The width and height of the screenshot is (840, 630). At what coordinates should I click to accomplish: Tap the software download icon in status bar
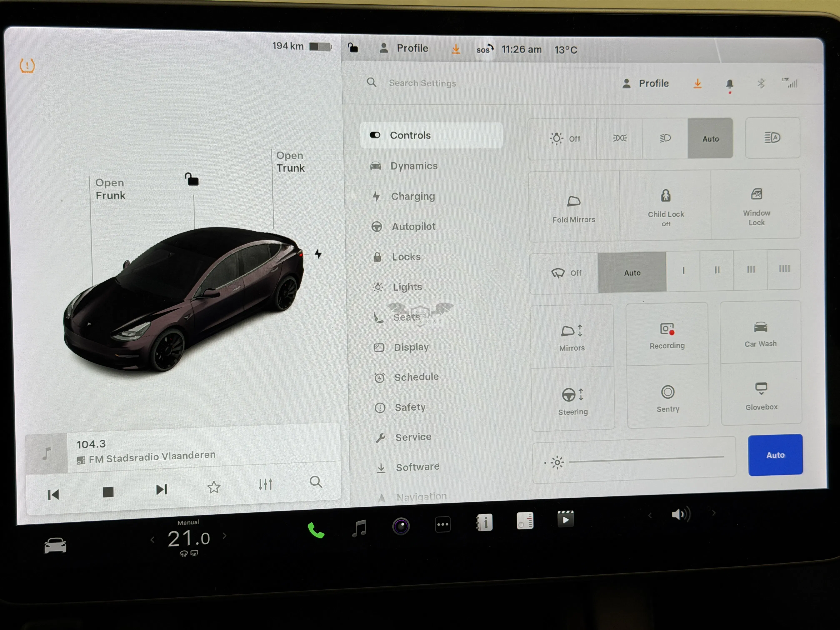tap(456, 49)
